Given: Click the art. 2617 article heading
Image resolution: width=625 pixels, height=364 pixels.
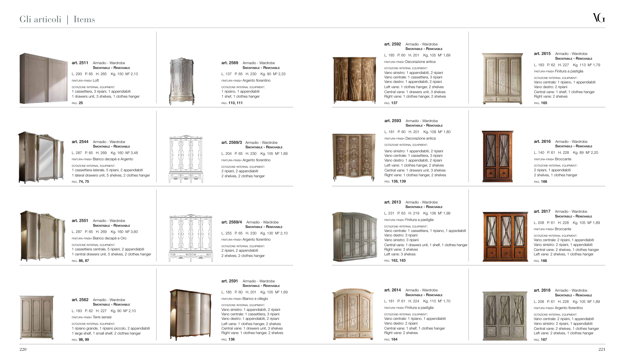Looking at the screenshot, I should [x=542, y=211].
